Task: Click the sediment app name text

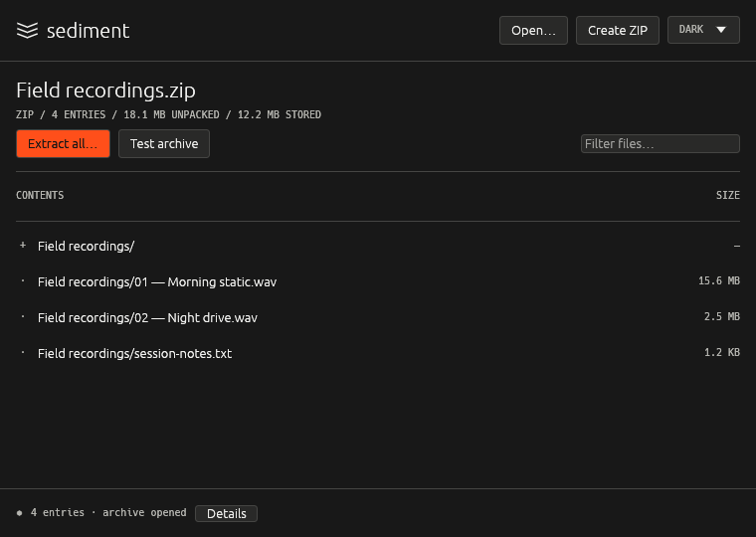Action: coord(88,31)
